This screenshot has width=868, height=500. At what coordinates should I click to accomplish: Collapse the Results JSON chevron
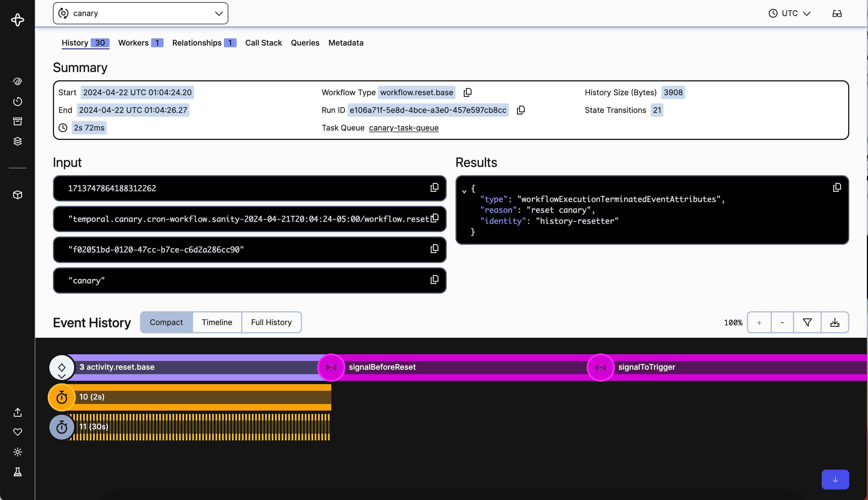(x=464, y=192)
